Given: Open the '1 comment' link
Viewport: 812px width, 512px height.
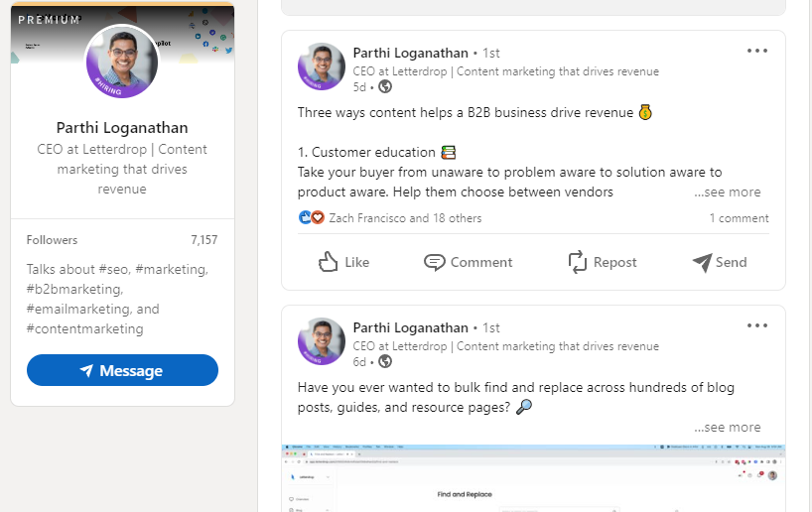Looking at the screenshot, I should click(x=739, y=218).
